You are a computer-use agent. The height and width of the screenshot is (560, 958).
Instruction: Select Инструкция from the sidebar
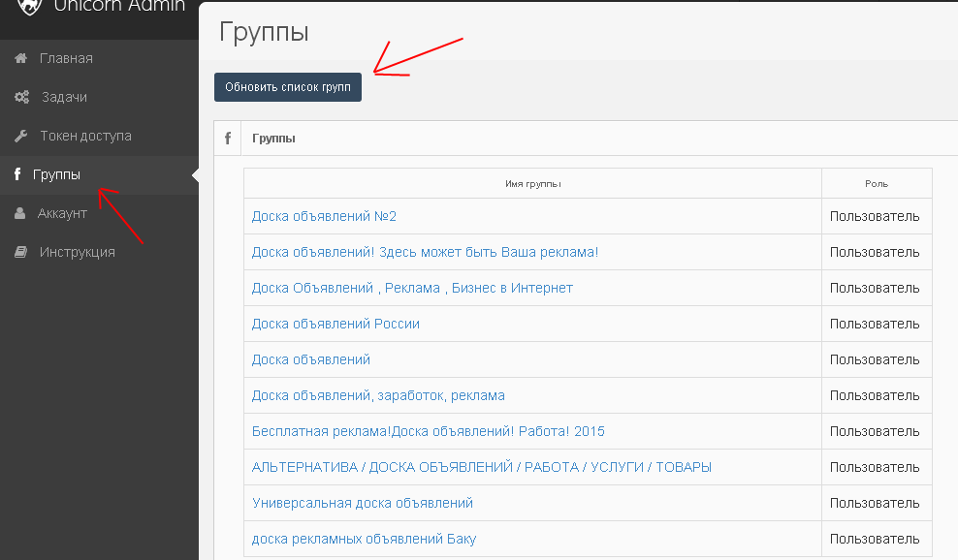pos(78,252)
